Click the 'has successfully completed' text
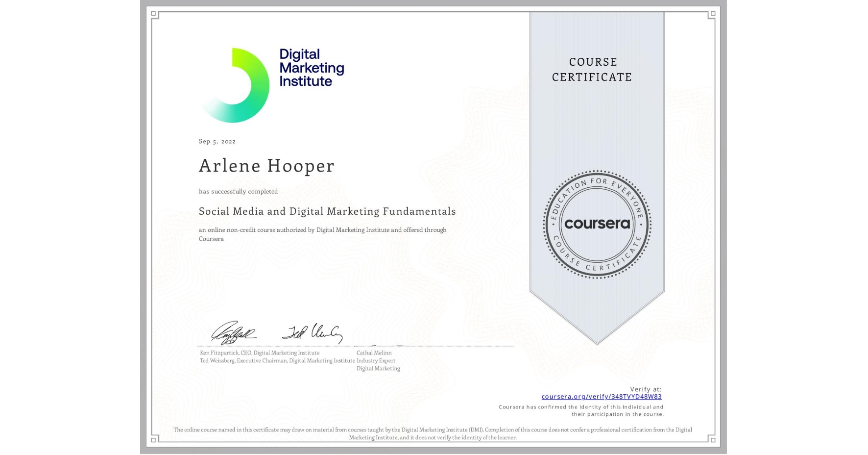 (x=238, y=191)
